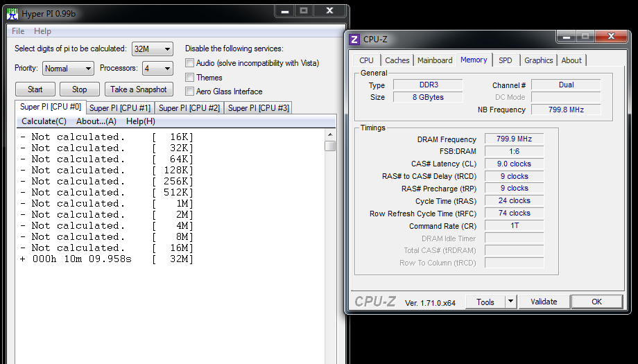Switch to Super PI [CPU #2] tab

click(x=189, y=108)
